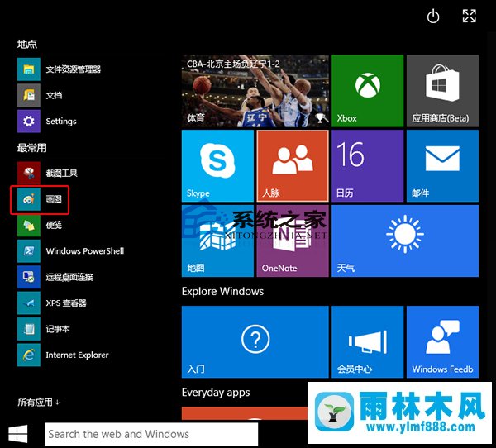
Task: Click the 截图工具 label
Action: (62, 173)
